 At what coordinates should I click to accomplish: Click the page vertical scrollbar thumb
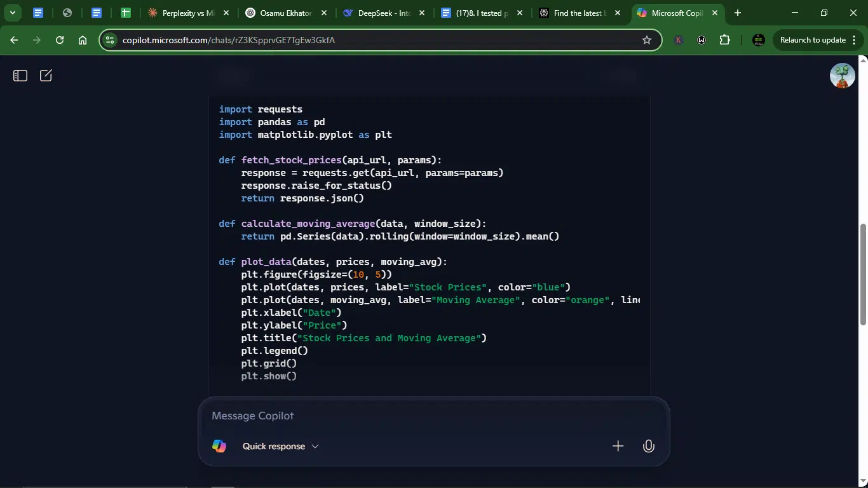coord(863,274)
